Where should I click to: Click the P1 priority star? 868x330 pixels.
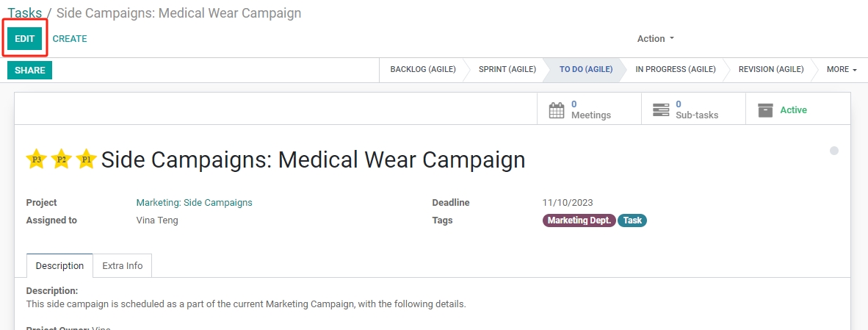point(87,159)
